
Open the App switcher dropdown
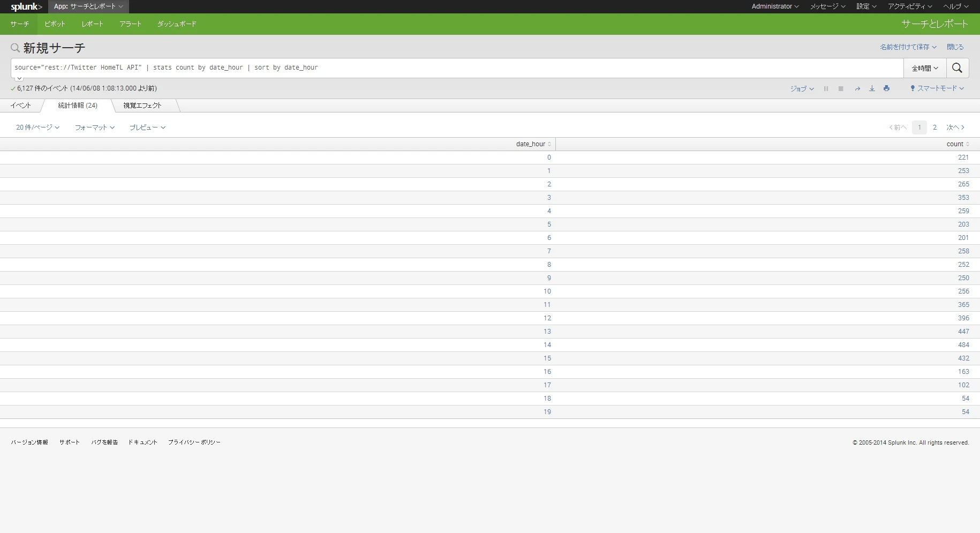pos(88,6)
